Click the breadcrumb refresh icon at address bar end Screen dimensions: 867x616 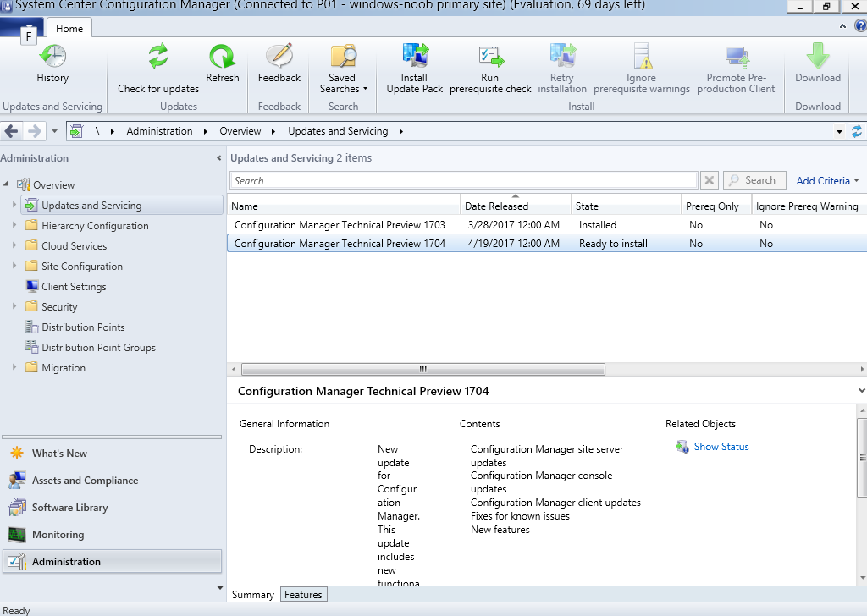pyautogui.click(x=857, y=131)
